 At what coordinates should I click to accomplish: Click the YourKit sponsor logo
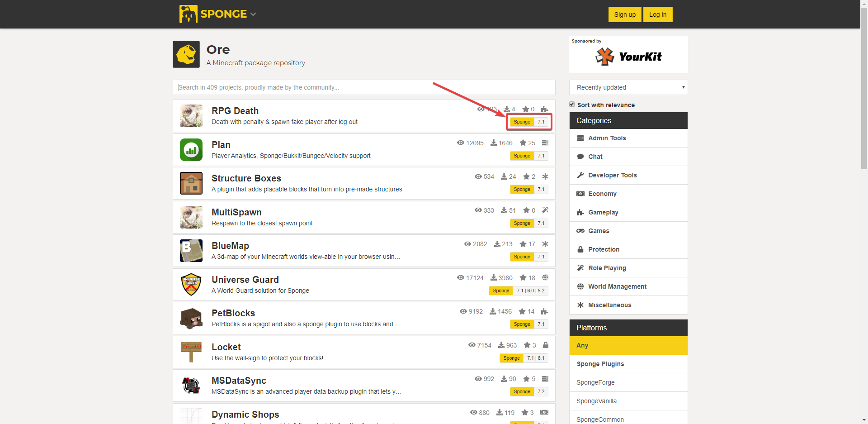coord(628,57)
